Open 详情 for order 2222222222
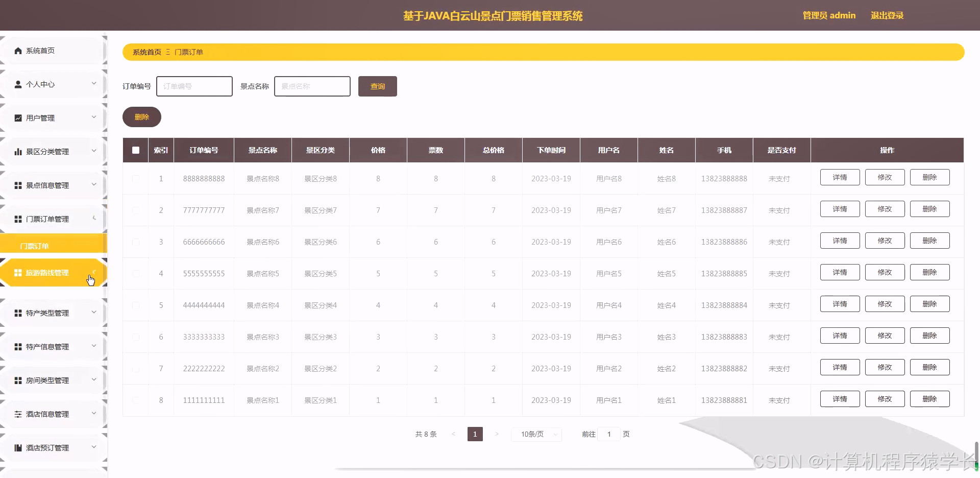This screenshot has height=478, width=980. click(x=840, y=367)
